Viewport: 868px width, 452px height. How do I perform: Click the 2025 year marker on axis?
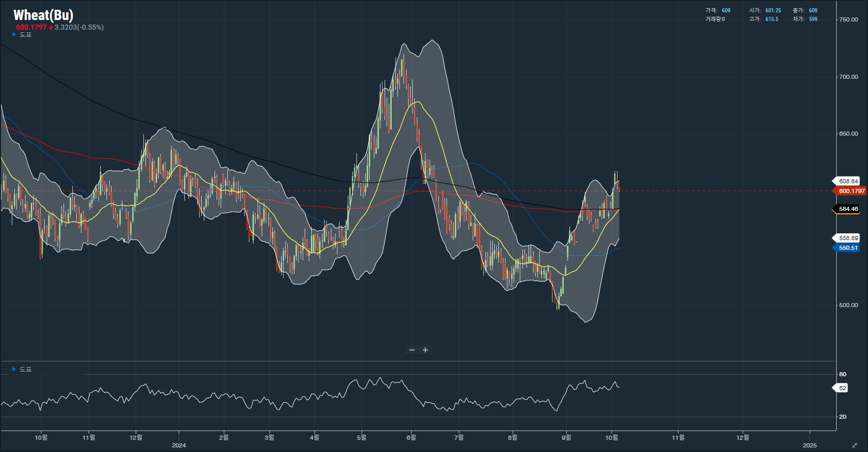(810, 445)
